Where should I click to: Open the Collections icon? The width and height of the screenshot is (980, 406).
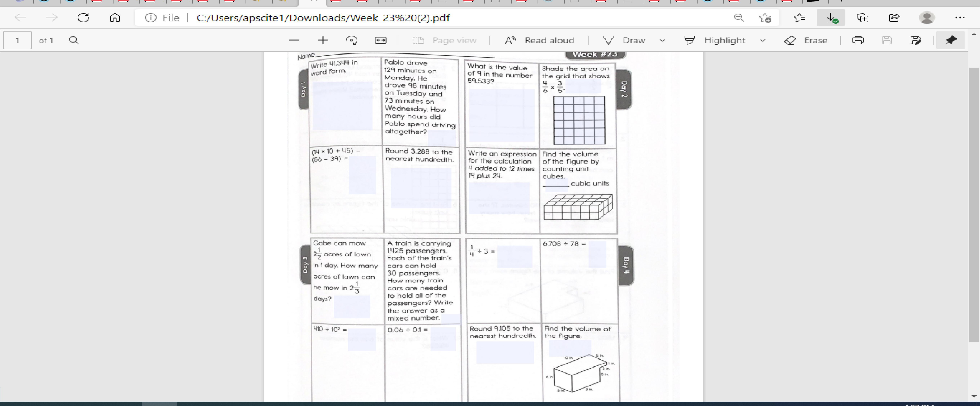coord(862,18)
